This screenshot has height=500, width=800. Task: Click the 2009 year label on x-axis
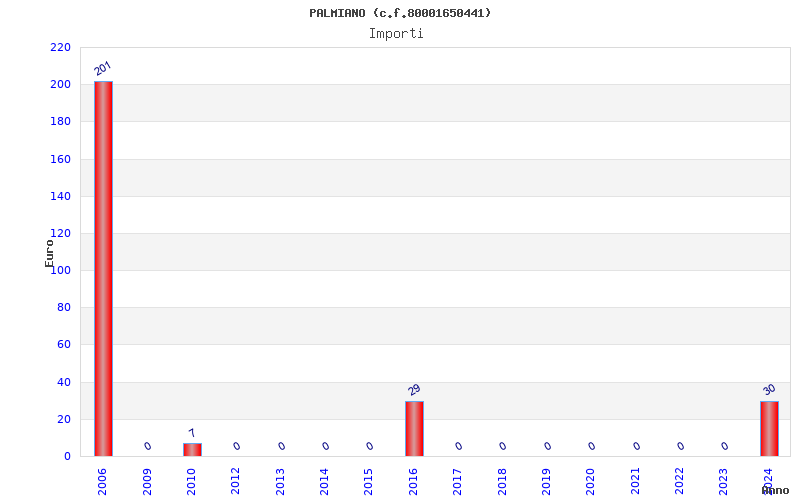tap(147, 482)
